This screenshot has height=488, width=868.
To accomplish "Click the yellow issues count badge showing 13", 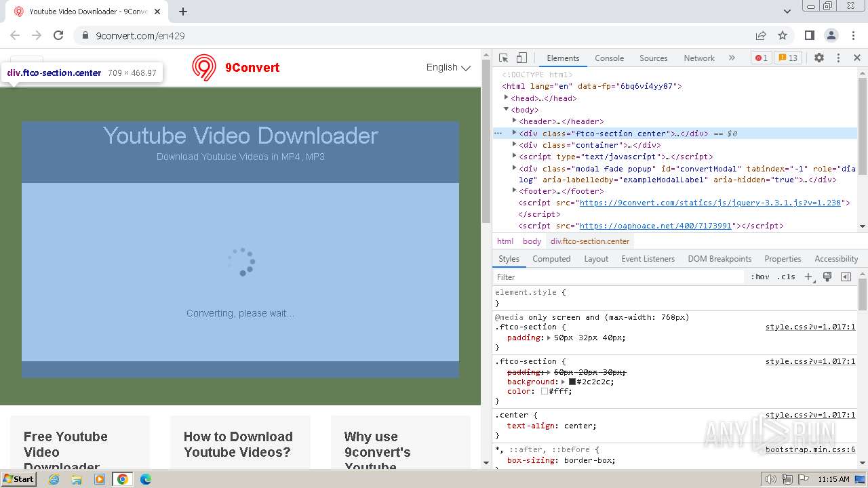I will click(x=787, y=58).
